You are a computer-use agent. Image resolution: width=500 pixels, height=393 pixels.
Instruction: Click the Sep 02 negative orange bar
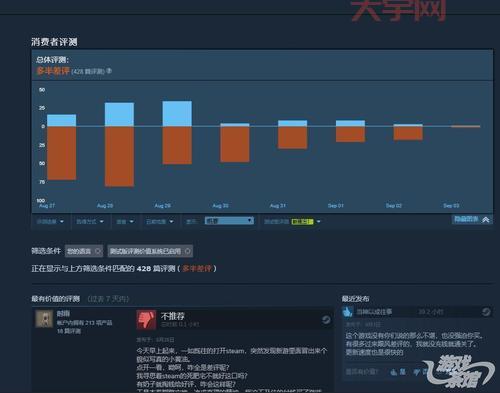[x=408, y=133]
